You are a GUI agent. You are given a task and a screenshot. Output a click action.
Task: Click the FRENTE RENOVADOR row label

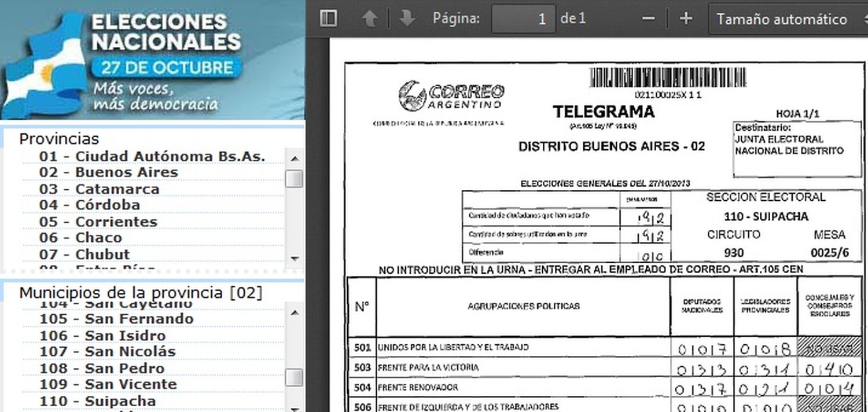(418, 387)
